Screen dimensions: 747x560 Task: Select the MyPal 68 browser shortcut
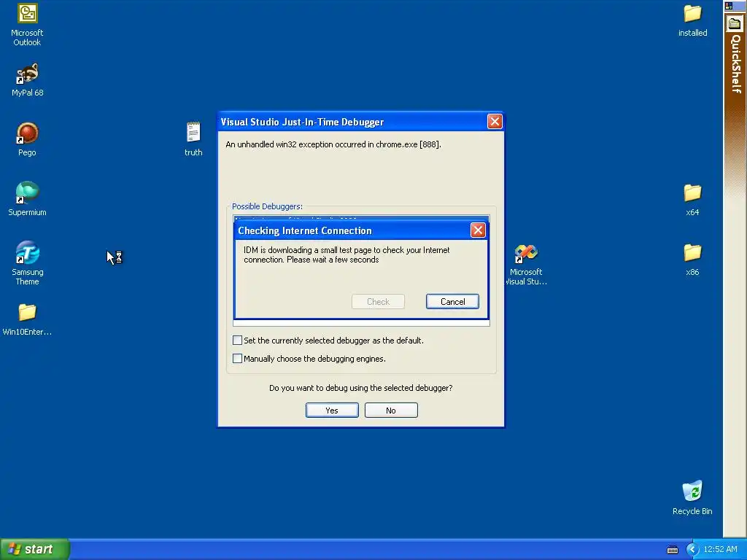coord(27,80)
